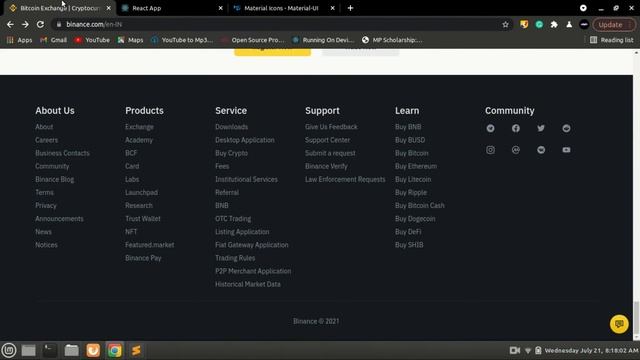
Task: Click the taskbar date and time
Action: [591, 350]
